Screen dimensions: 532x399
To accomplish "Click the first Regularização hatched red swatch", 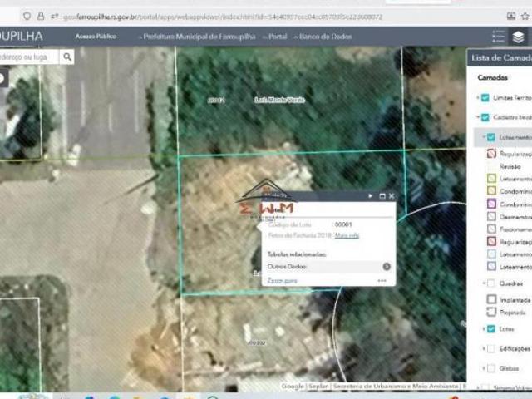I will (x=491, y=153).
